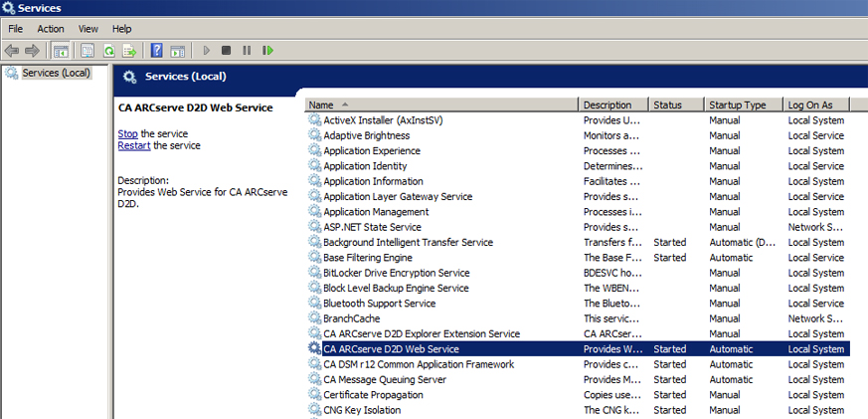The width and height of the screenshot is (868, 419).
Task: Click Stop the service link
Action: click(x=128, y=133)
